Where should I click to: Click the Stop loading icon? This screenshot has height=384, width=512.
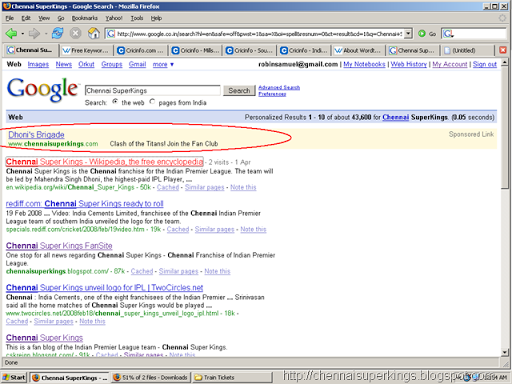[76, 33]
